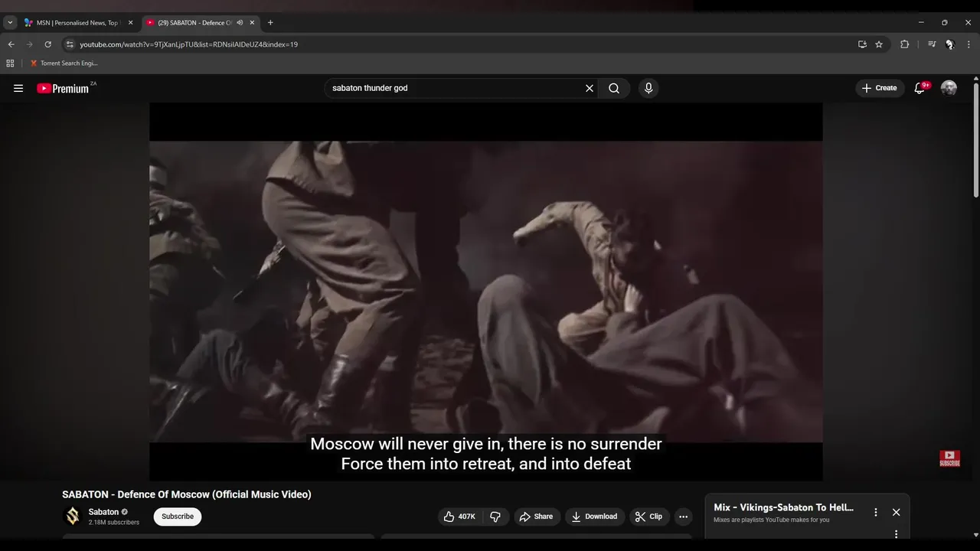
Task: Open the Sabaton channel name link
Action: 103,512
